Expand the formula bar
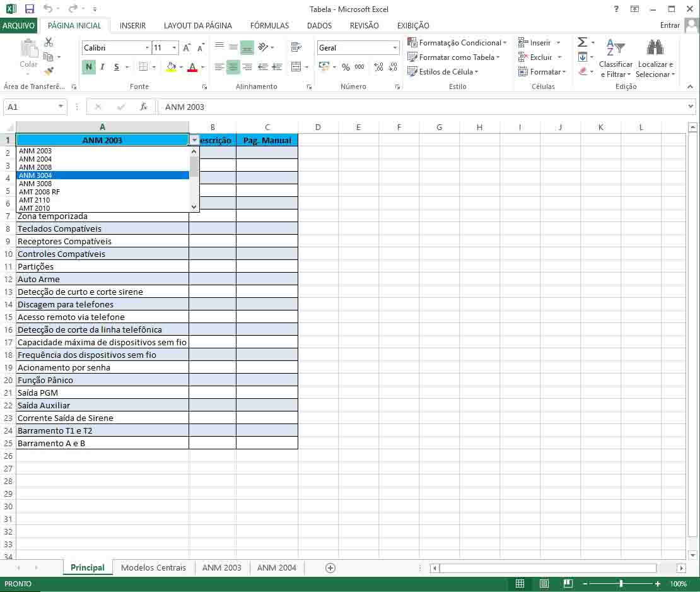The height and width of the screenshot is (592, 700). [x=691, y=106]
